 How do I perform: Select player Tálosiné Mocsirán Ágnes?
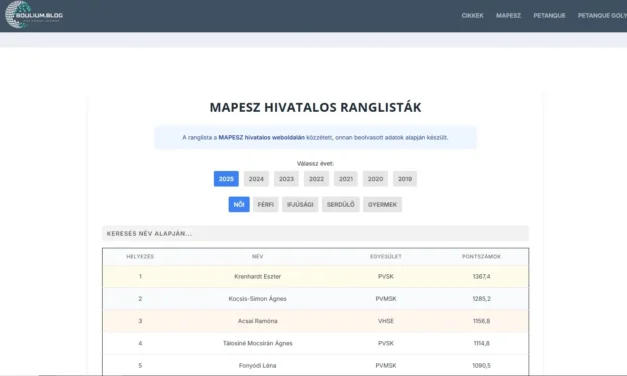coord(258,343)
